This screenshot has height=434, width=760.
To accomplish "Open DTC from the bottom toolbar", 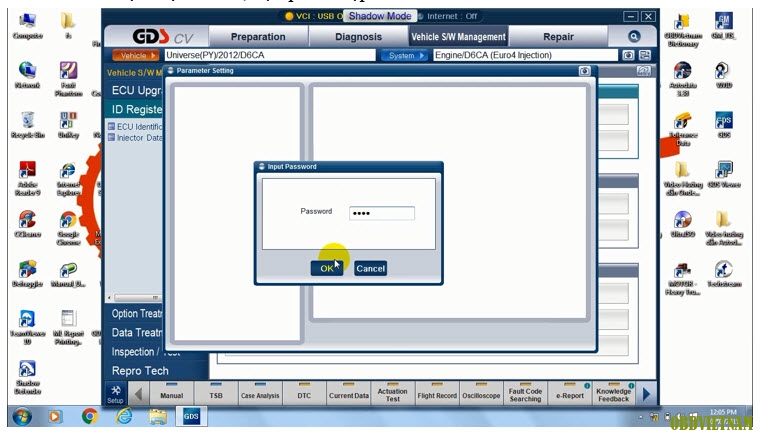I will (304, 394).
